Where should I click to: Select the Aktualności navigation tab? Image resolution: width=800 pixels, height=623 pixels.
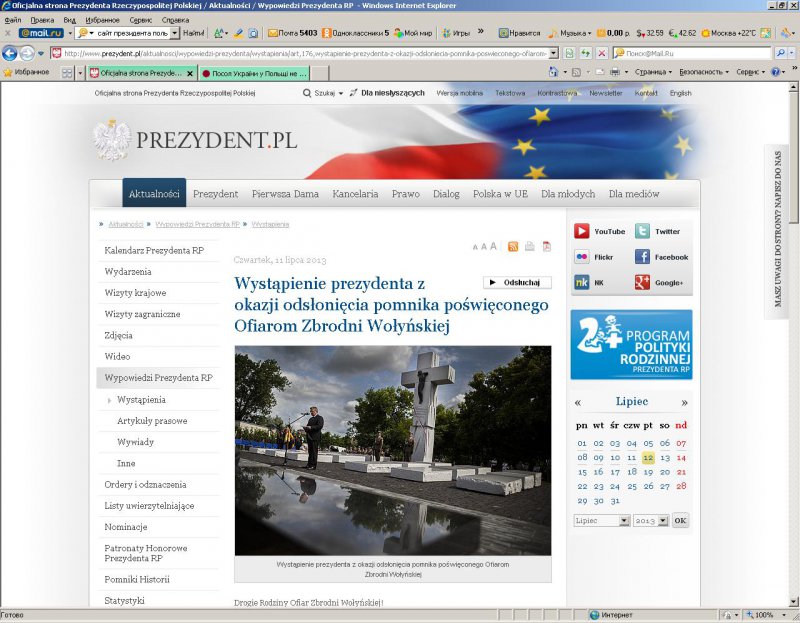(x=154, y=194)
